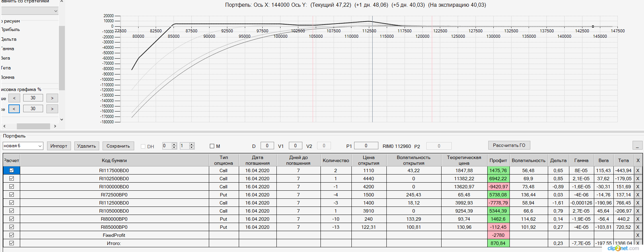Click the P1 input field
Screen dimensions: 644x252
366,146
